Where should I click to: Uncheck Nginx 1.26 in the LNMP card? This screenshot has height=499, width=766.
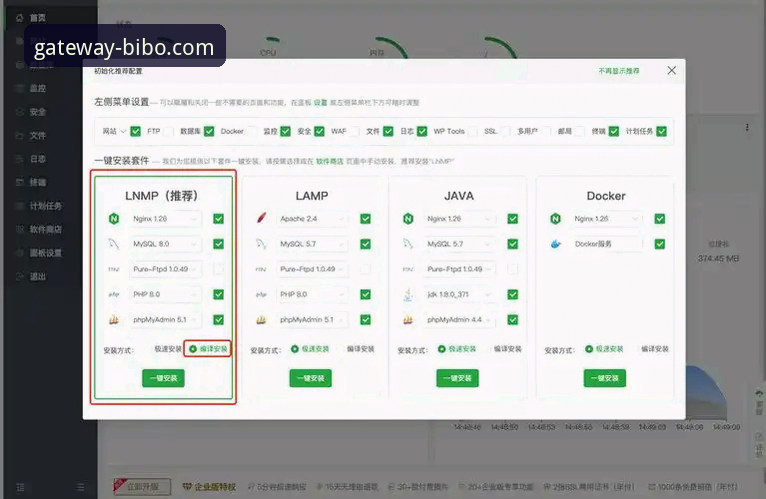(x=218, y=218)
